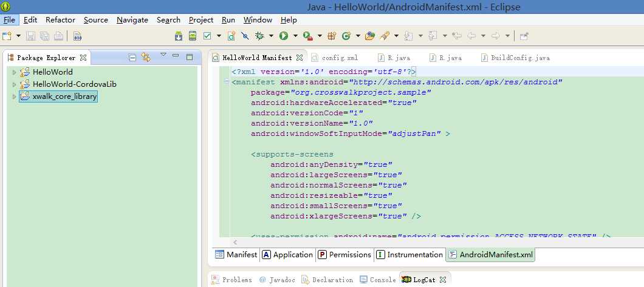The height and width of the screenshot is (287, 644).
Task: Click the New Java Class icon
Action: (346, 36)
